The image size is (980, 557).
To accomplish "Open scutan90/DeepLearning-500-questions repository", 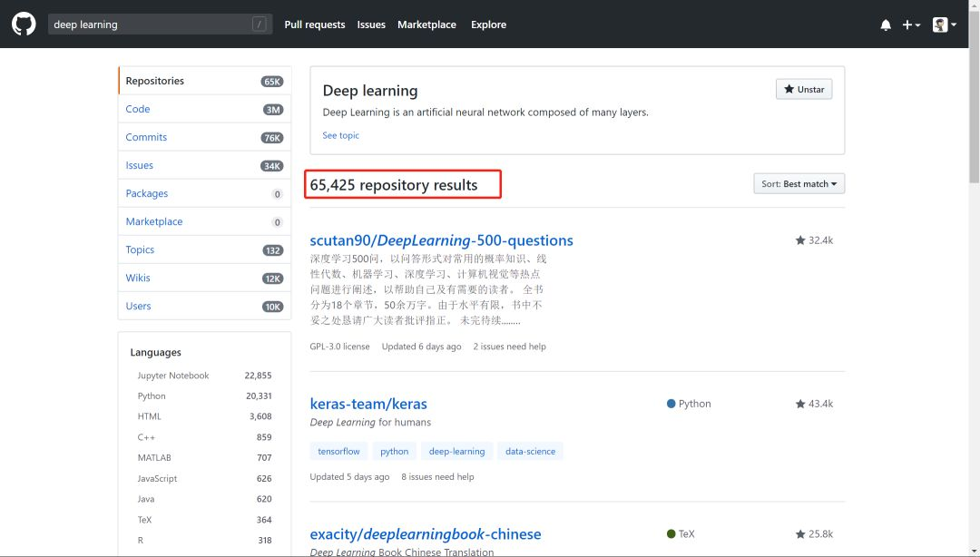I will click(x=441, y=240).
